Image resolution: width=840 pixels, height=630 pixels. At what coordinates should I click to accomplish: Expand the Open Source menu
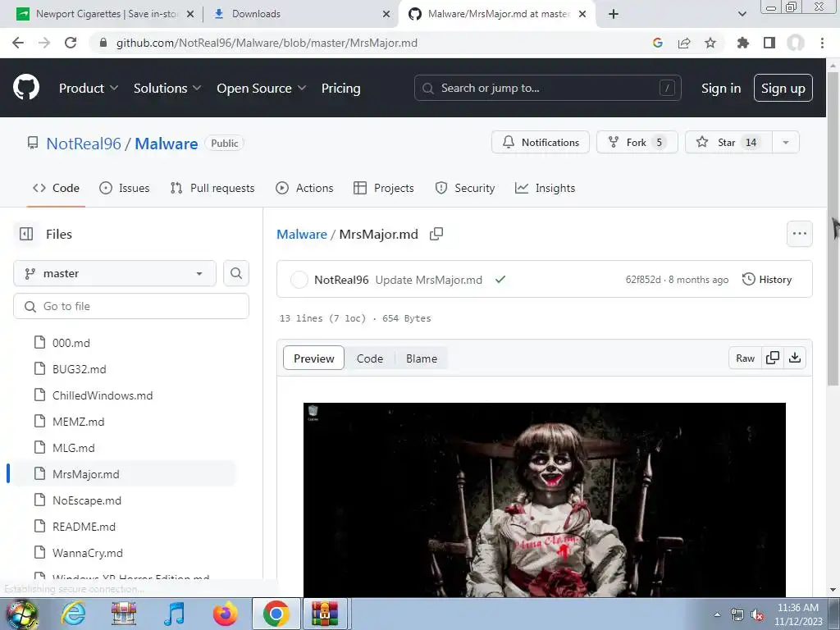pos(262,88)
